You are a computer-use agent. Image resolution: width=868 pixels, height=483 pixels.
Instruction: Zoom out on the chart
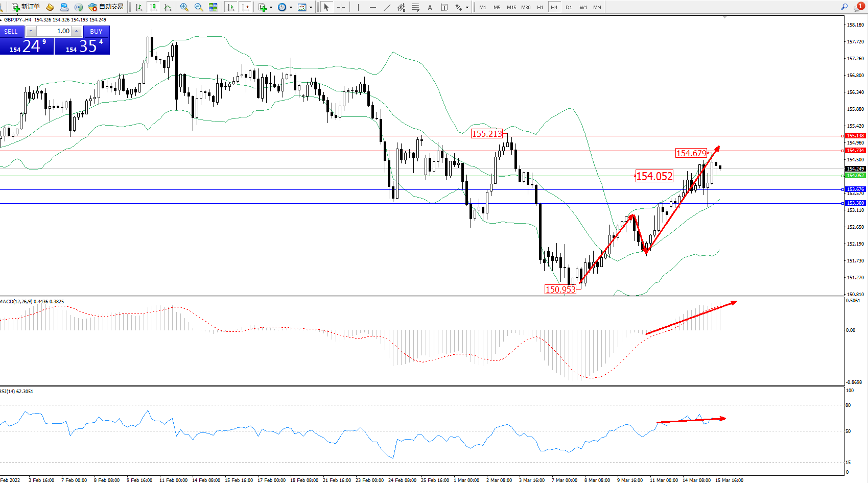(199, 7)
